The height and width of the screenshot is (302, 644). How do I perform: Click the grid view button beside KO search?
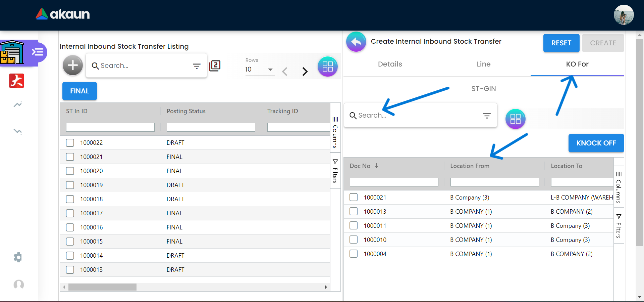[x=515, y=119]
